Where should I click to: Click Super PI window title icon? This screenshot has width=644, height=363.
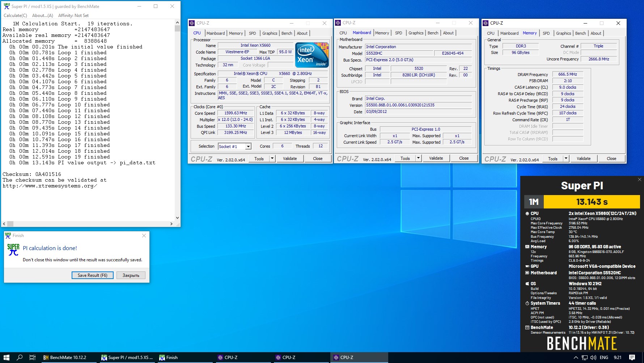click(x=7, y=6)
